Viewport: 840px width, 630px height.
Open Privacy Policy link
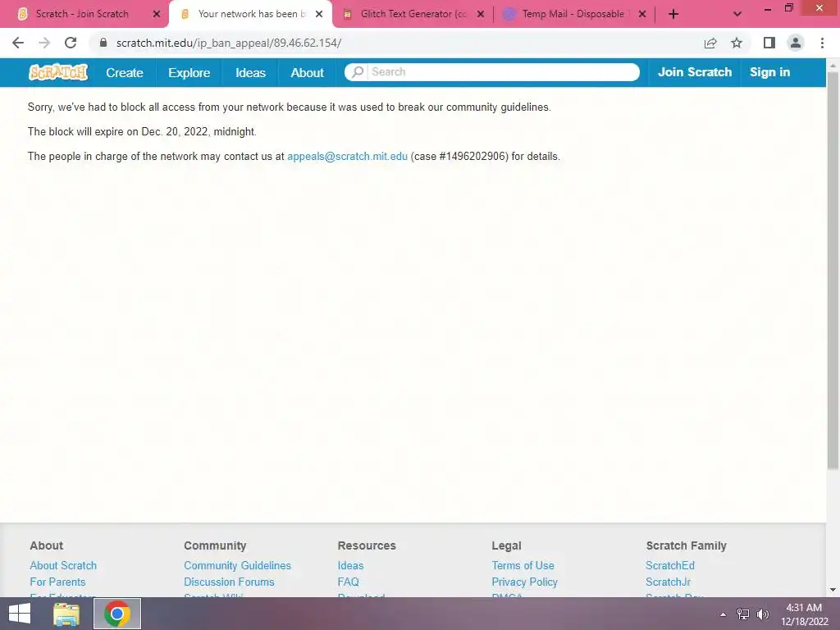524,582
